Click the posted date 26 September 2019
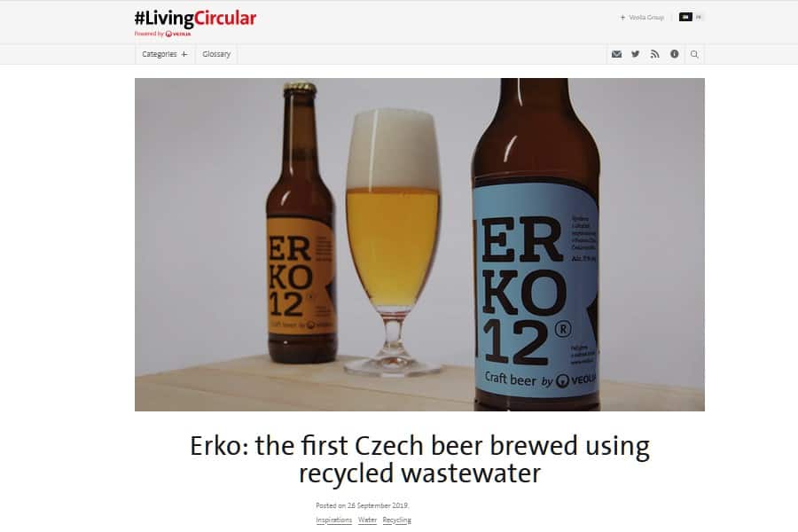Image resolution: width=798 pixels, height=532 pixels. point(378,505)
